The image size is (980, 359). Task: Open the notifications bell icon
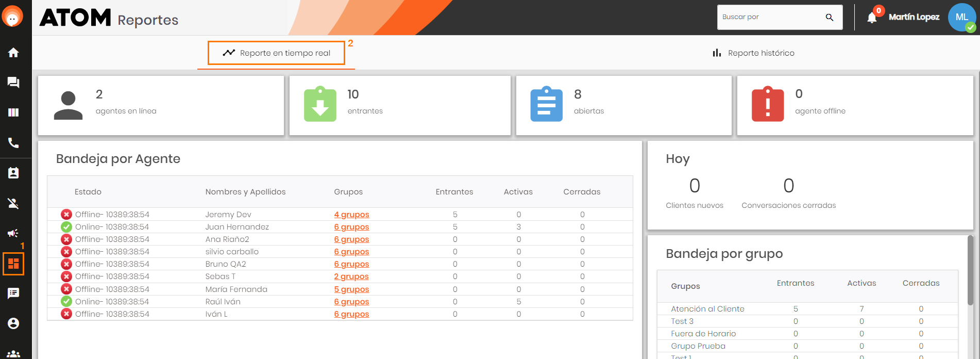coord(871,18)
